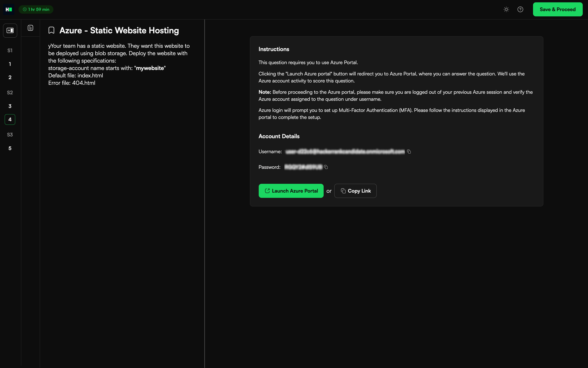
Task: Collapse the sidebar panel toggle icon
Action: (10, 30)
